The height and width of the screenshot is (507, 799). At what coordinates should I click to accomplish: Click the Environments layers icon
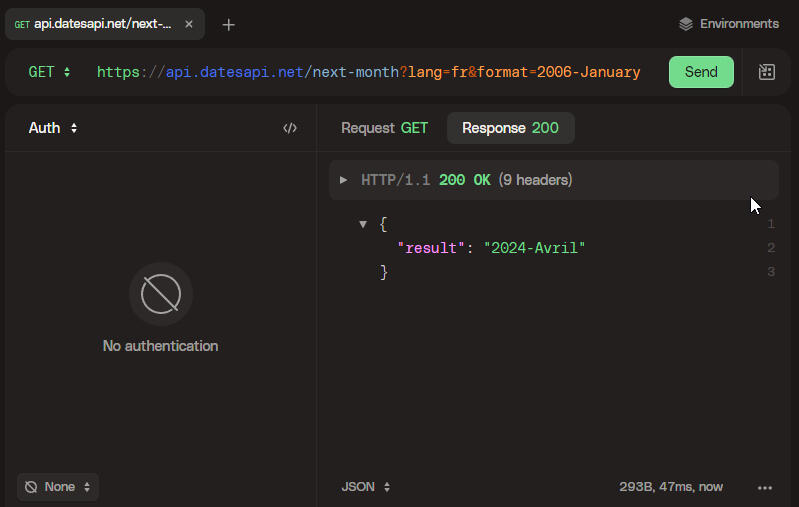[x=685, y=24]
